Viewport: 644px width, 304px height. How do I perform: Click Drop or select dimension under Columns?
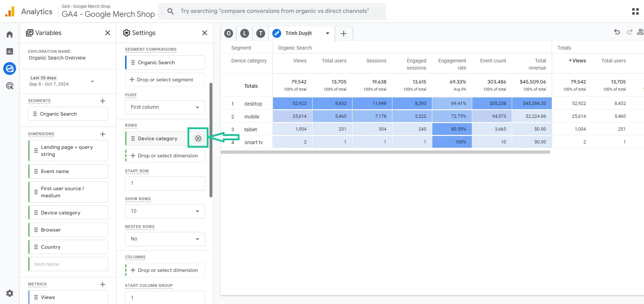click(x=165, y=270)
